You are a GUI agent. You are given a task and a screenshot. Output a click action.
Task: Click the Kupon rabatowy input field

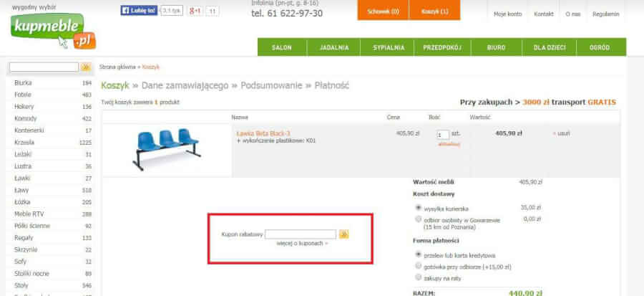pos(301,234)
